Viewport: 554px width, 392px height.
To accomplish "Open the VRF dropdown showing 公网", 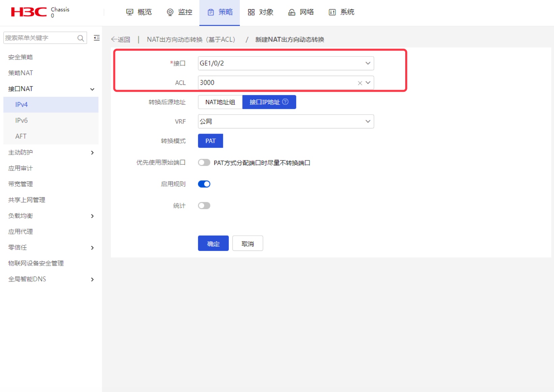I will [286, 121].
